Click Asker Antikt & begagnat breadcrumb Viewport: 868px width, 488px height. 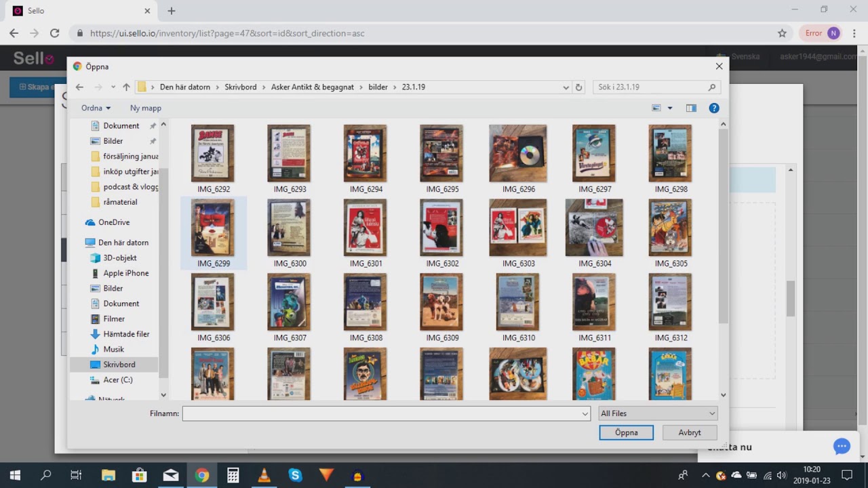[313, 87]
